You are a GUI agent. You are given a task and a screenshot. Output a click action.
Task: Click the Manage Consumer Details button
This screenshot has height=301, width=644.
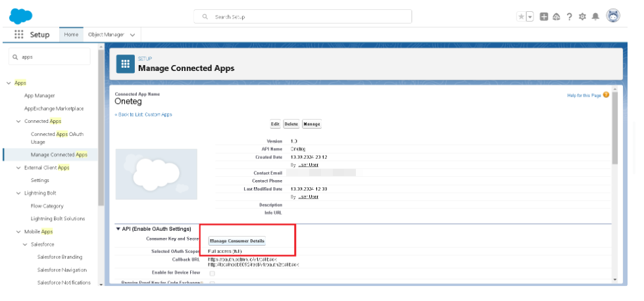(x=237, y=241)
